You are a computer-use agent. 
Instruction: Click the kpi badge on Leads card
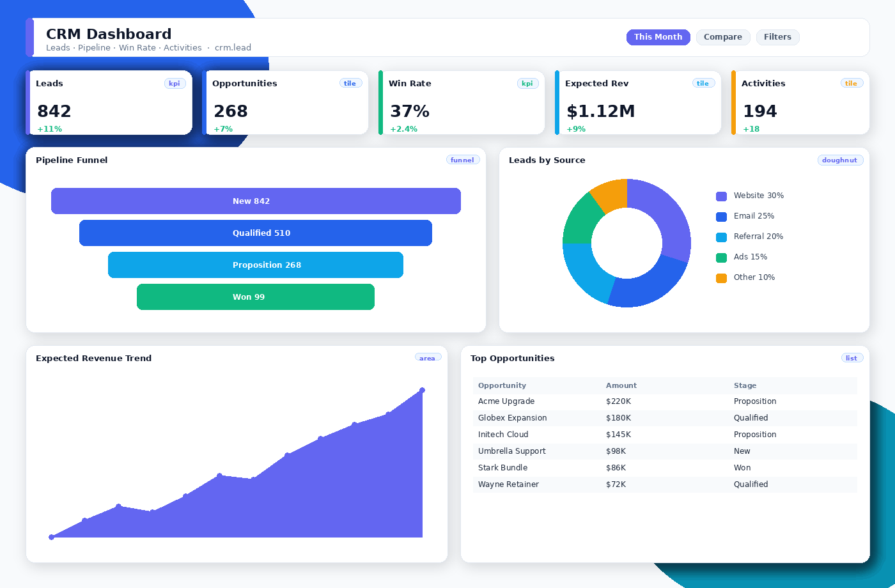coord(175,83)
